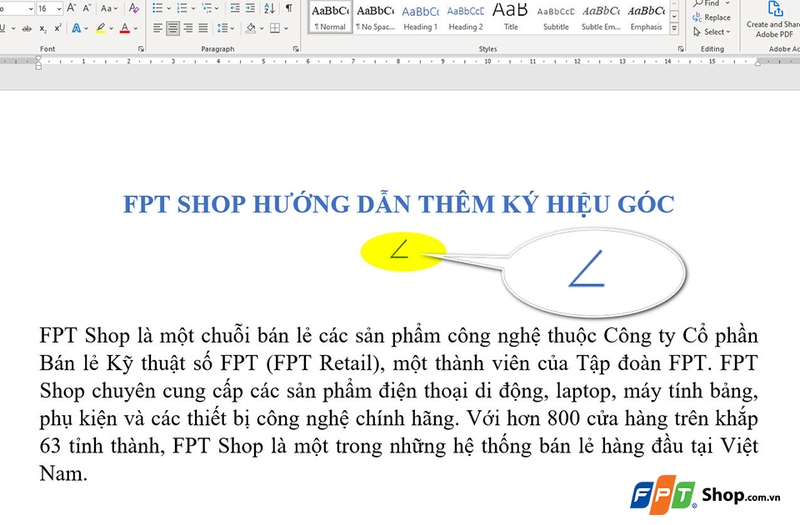Viewport: 800px width, 525px height.
Task: Show paragraph marks and formatting symbols
Action: click(289, 8)
